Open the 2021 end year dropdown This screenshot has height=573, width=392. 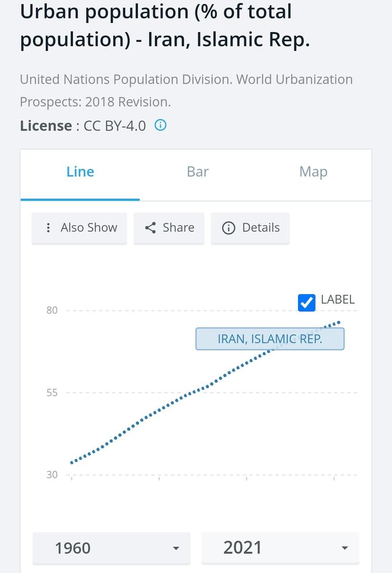(x=280, y=548)
